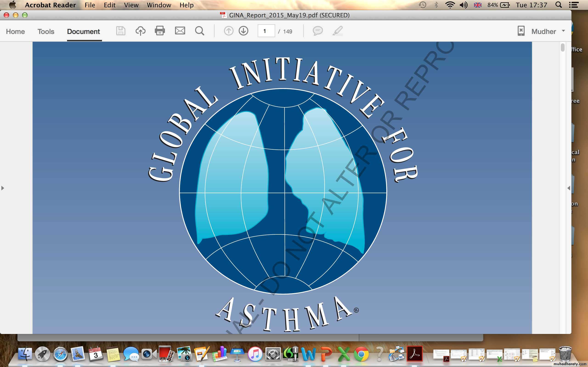
Task: Click the mobile link icon beside Mudher
Action: pyautogui.click(x=521, y=31)
